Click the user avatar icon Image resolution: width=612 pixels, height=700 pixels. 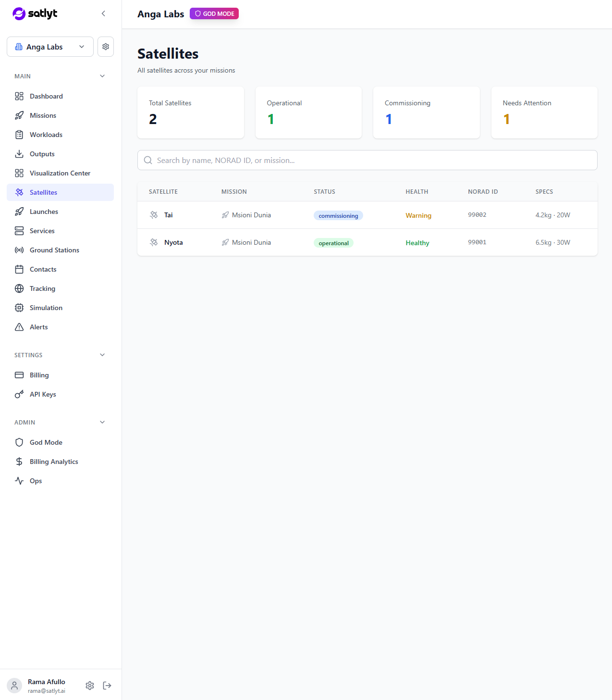tap(14, 686)
